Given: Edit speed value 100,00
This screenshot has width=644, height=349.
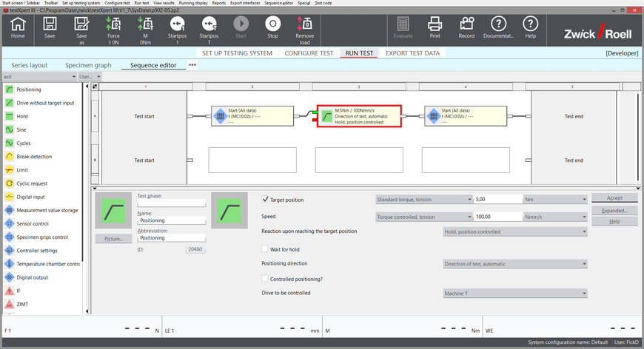Looking at the screenshot, I should (497, 217).
